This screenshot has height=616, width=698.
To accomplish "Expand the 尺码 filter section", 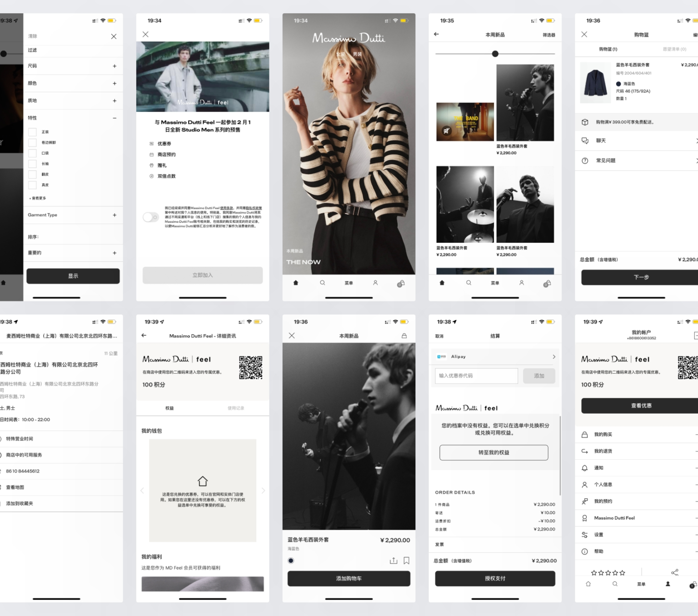I will [x=115, y=66].
